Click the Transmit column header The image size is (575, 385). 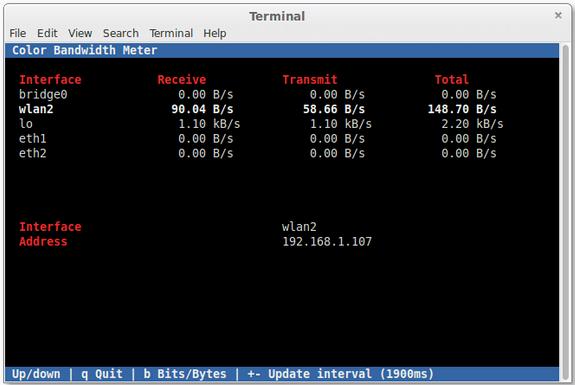click(310, 80)
